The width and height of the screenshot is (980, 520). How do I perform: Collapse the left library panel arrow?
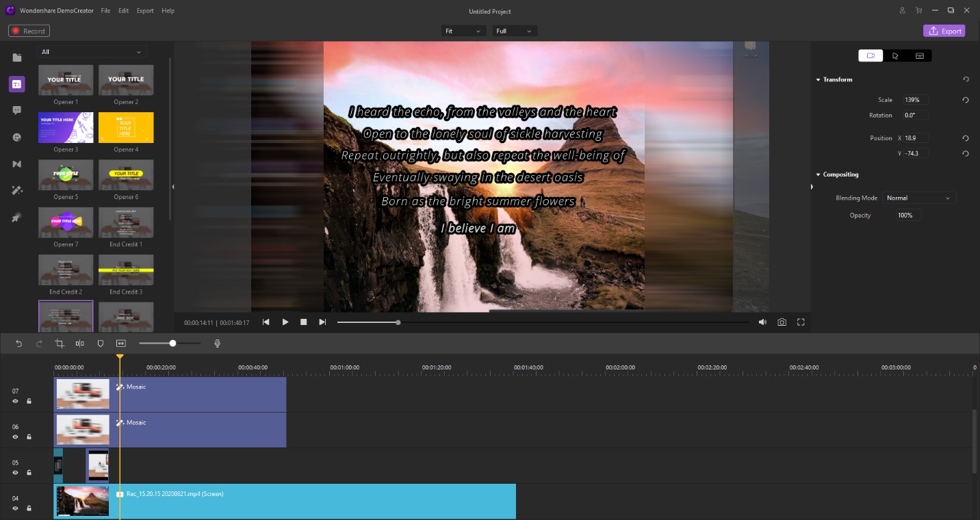(172, 187)
